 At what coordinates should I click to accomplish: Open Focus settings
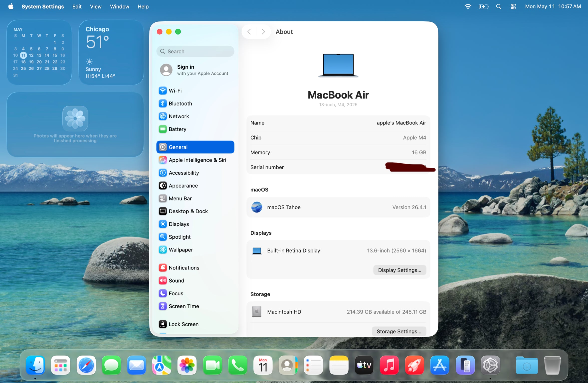195,293
